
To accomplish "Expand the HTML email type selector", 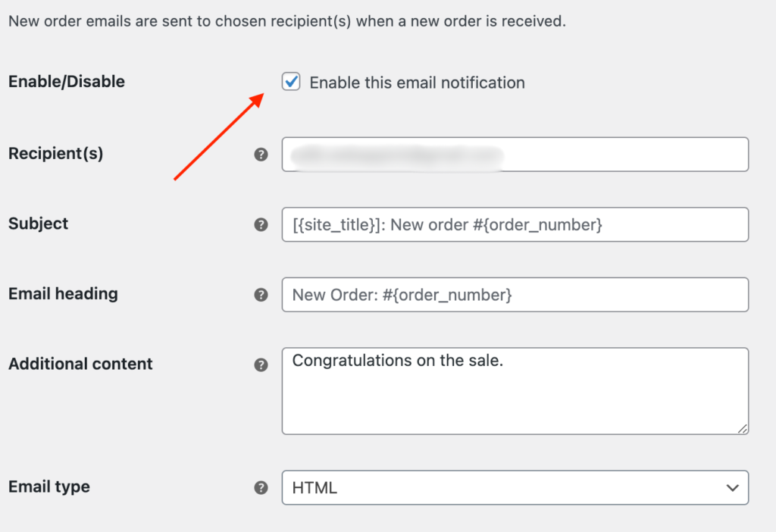I will point(515,487).
